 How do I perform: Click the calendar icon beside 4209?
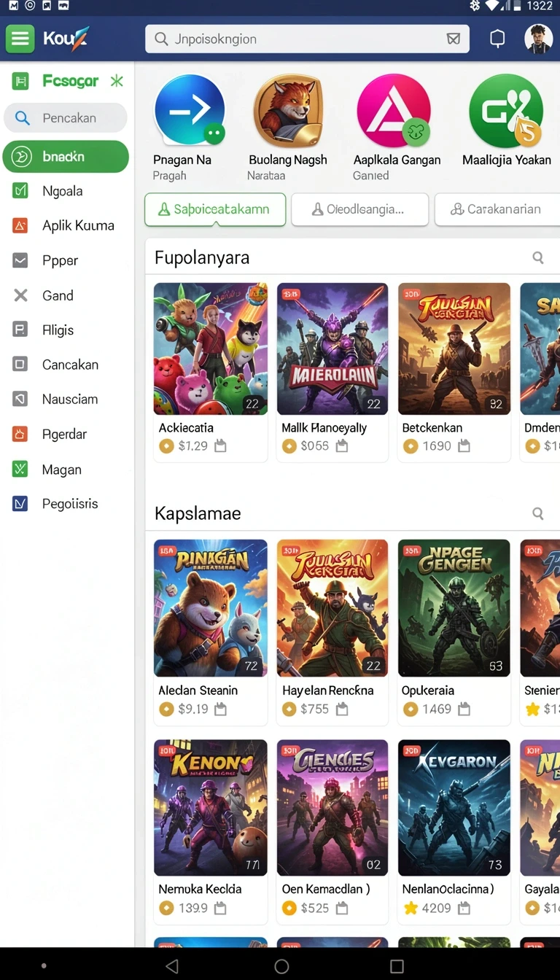(x=464, y=908)
